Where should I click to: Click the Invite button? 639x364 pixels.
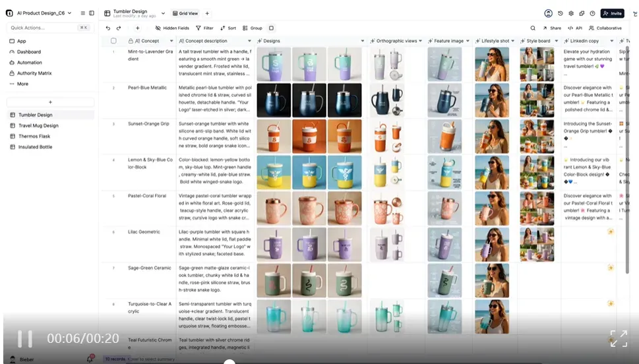612,13
